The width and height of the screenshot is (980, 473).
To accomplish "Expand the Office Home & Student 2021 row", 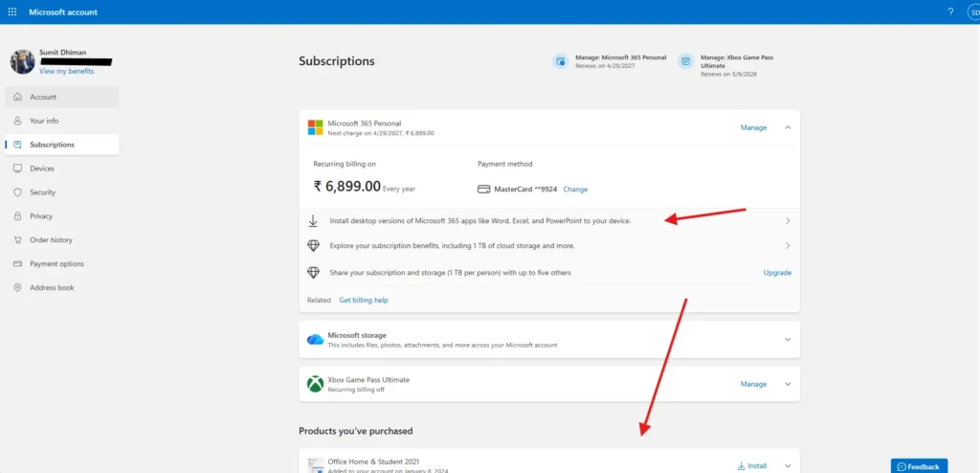I will pyautogui.click(x=788, y=465).
